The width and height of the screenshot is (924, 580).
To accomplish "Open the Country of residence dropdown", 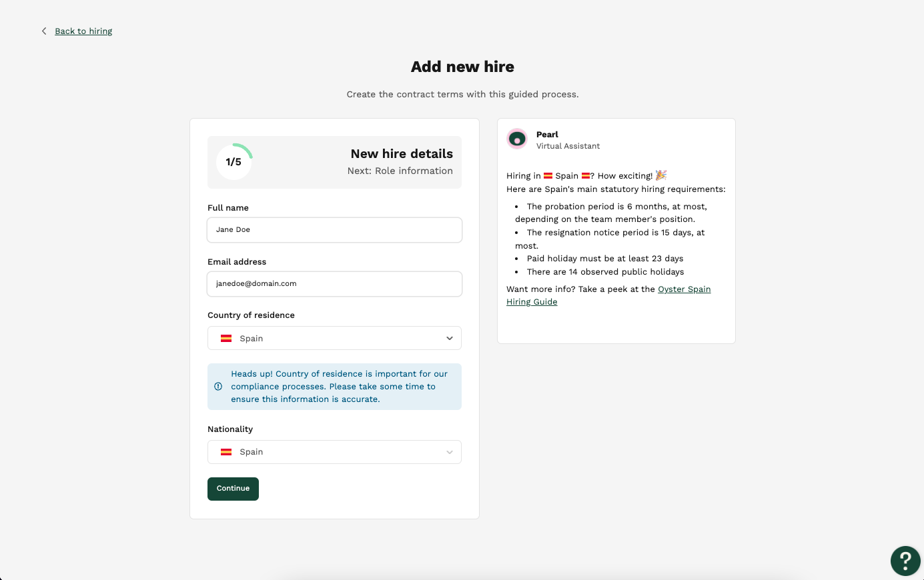I will [x=334, y=338].
